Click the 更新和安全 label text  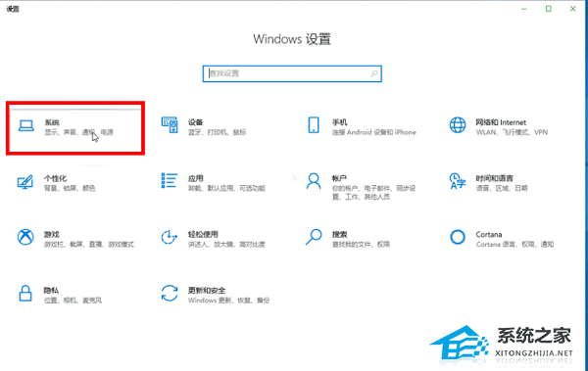pos(207,291)
